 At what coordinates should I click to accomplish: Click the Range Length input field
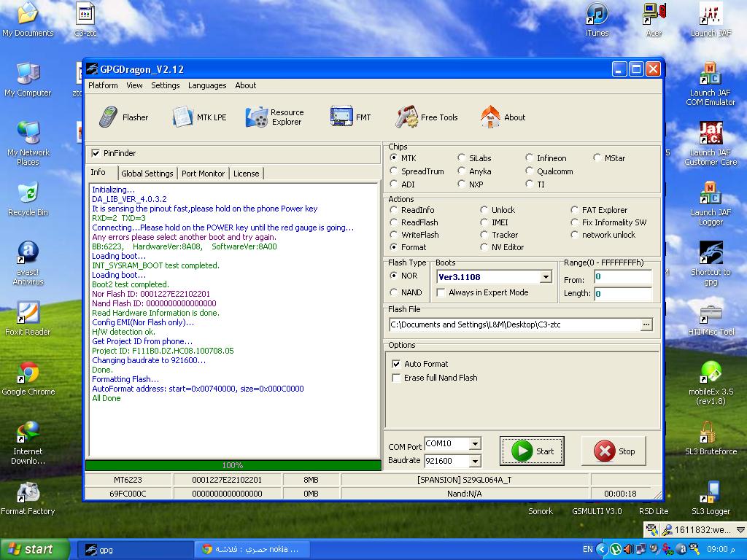623,293
